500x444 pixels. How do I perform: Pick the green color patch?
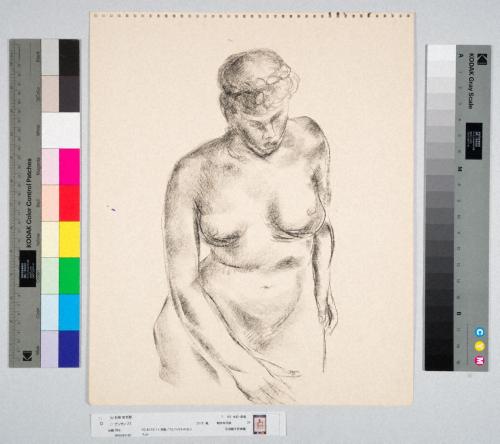(x=69, y=276)
